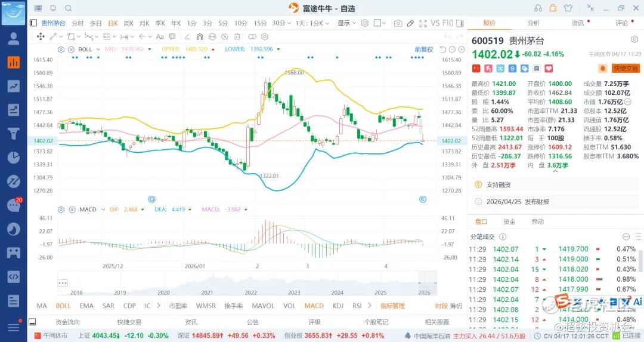Enable the EMA overlay indicator

tap(86, 306)
